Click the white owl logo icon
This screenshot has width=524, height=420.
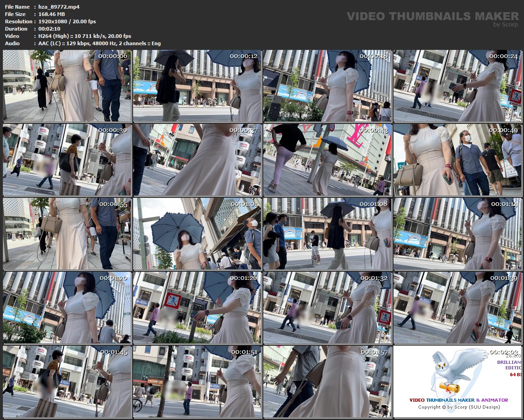pyautogui.click(x=452, y=372)
